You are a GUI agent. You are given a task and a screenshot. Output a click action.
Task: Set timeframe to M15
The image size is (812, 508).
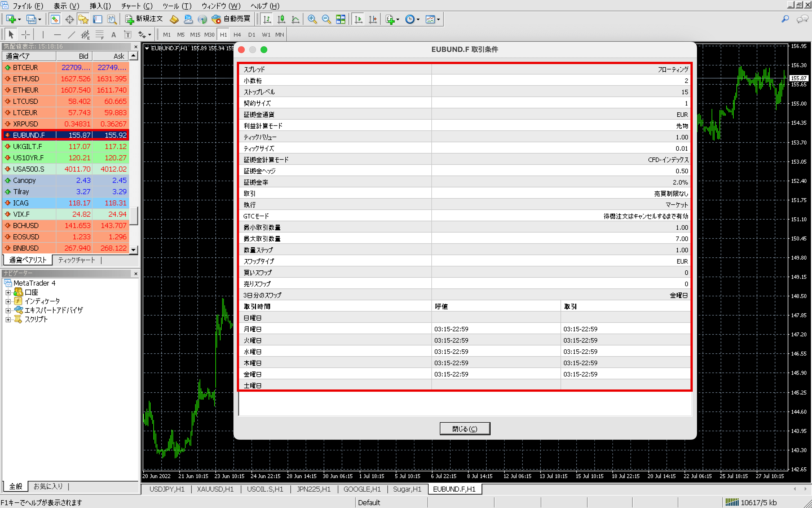(195, 35)
